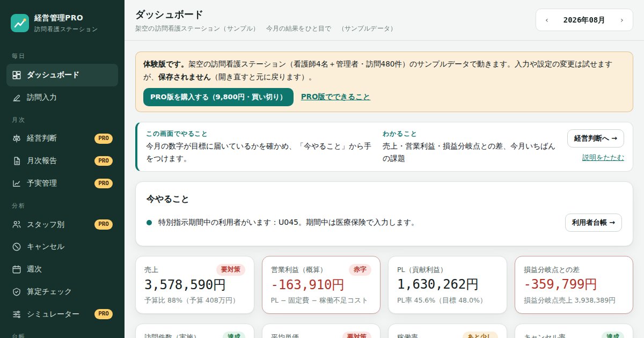This screenshot has height=338, width=644.
Task: Click ダッシュボード page title
Action: click(169, 15)
